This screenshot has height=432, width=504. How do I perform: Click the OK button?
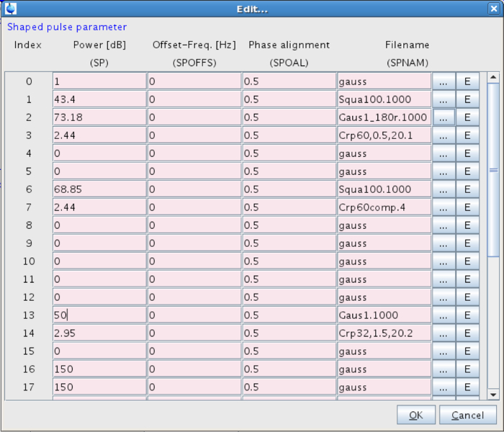(416, 415)
